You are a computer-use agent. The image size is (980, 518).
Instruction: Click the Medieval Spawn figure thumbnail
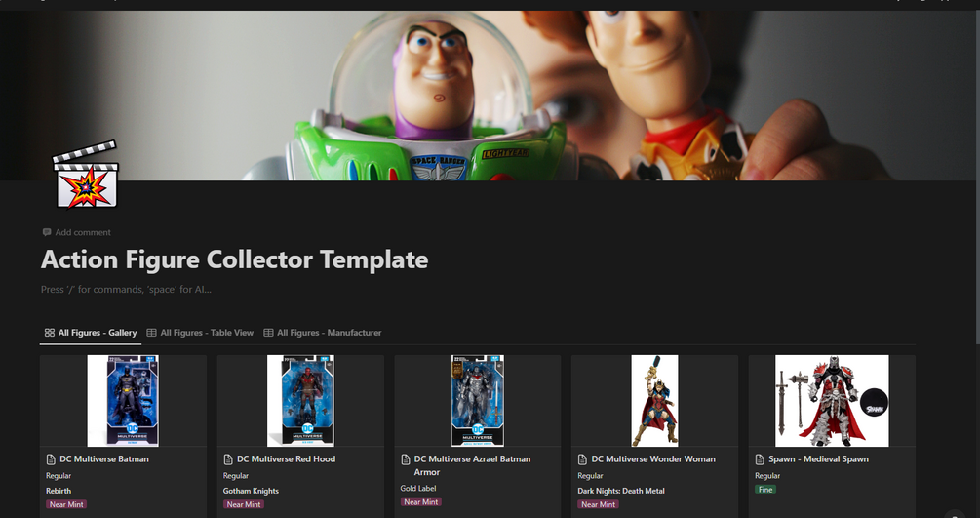pyautogui.click(x=832, y=401)
